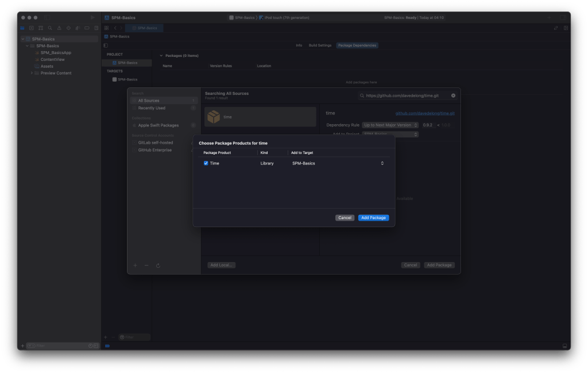The width and height of the screenshot is (588, 373).
Task: Uncheck the Time package product checkbox
Action: (x=206, y=163)
